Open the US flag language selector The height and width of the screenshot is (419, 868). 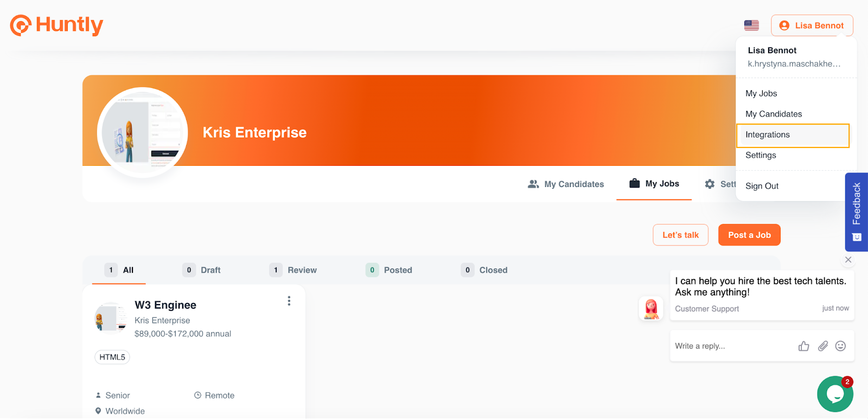tap(751, 25)
